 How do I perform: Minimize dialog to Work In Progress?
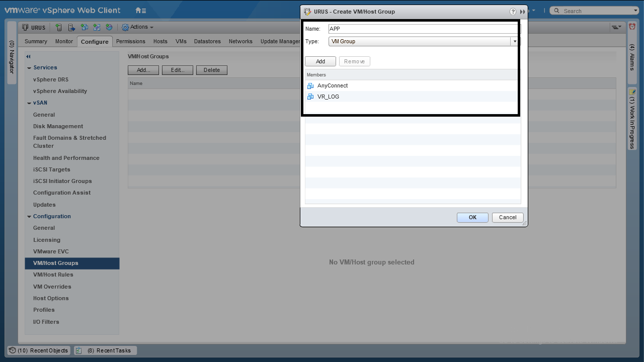click(x=522, y=12)
